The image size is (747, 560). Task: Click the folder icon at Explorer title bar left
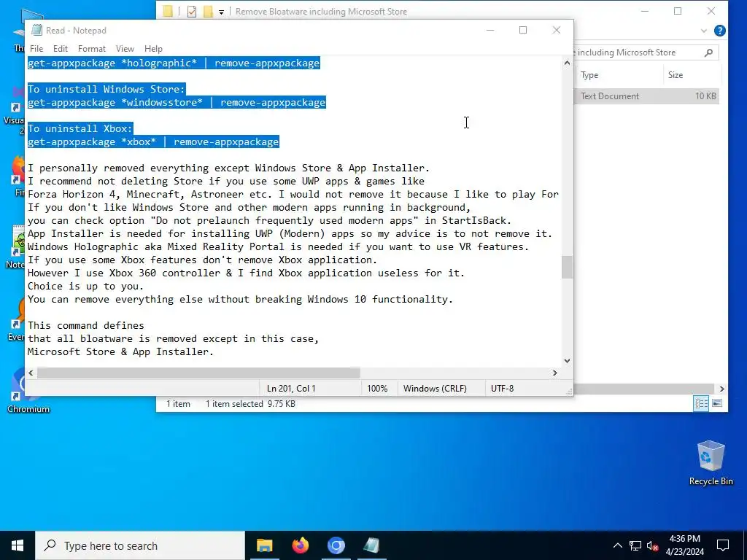coord(168,12)
